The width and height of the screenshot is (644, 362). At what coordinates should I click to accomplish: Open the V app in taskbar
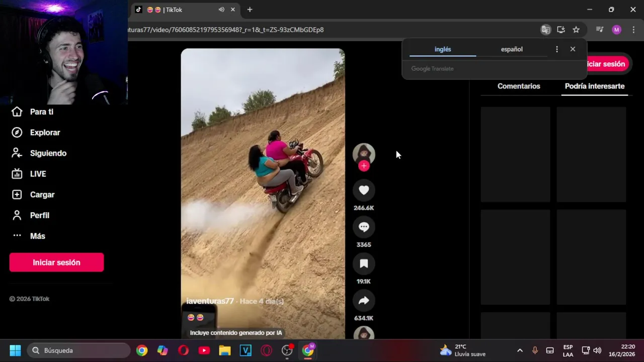246,350
